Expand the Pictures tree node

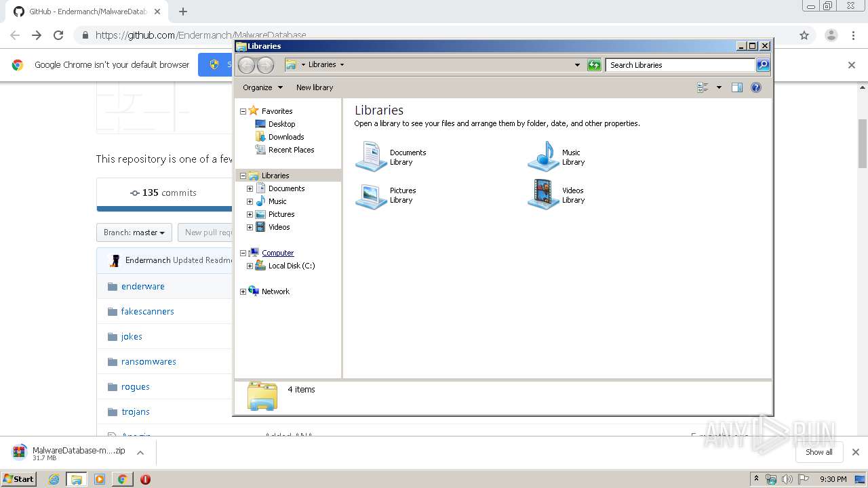(250, 214)
